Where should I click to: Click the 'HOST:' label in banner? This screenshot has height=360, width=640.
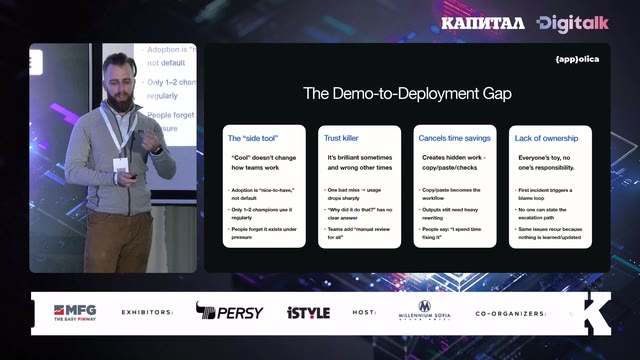(x=364, y=312)
